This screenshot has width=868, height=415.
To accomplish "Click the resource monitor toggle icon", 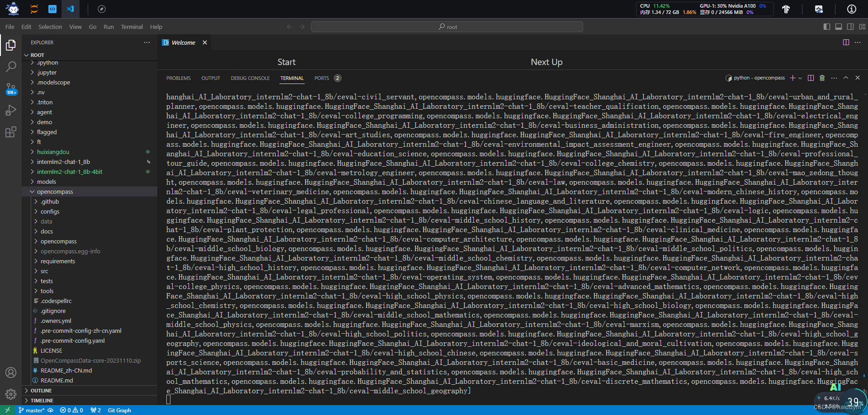I will point(819,9).
